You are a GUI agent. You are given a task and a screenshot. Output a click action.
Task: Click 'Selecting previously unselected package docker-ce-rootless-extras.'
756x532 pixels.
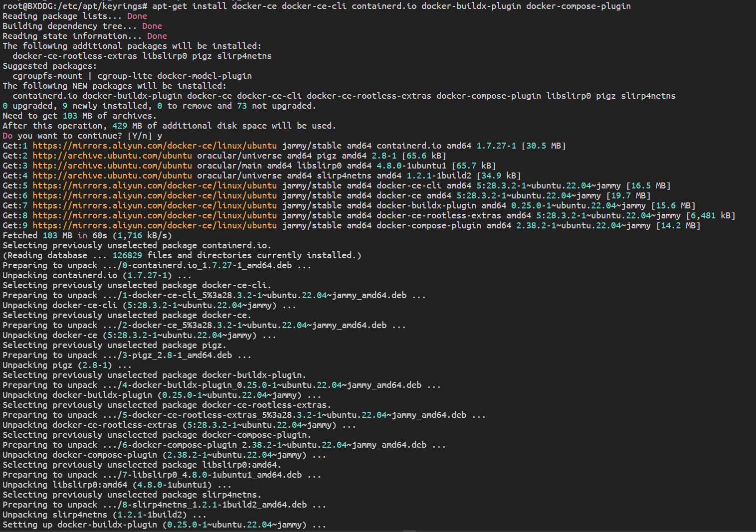point(167,405)
